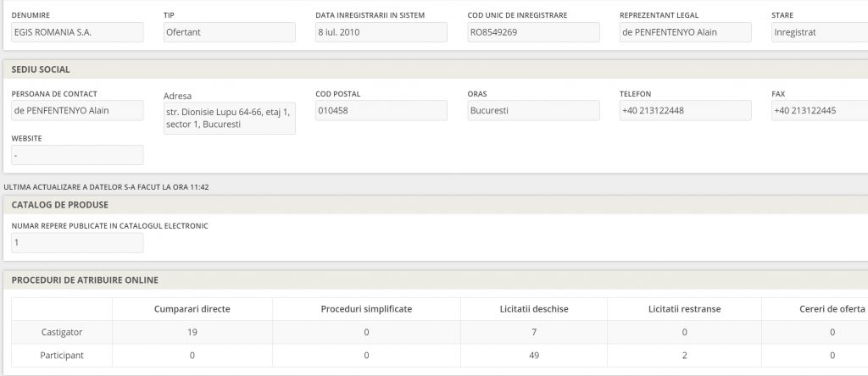Click Participant value 0 for Cereri de oferta

(832, 356)
